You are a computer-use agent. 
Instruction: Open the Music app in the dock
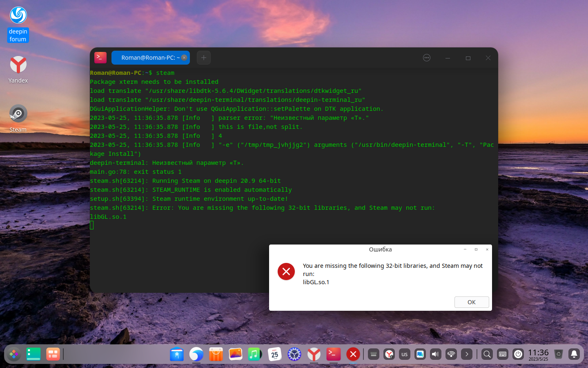(x=255, y=354)
